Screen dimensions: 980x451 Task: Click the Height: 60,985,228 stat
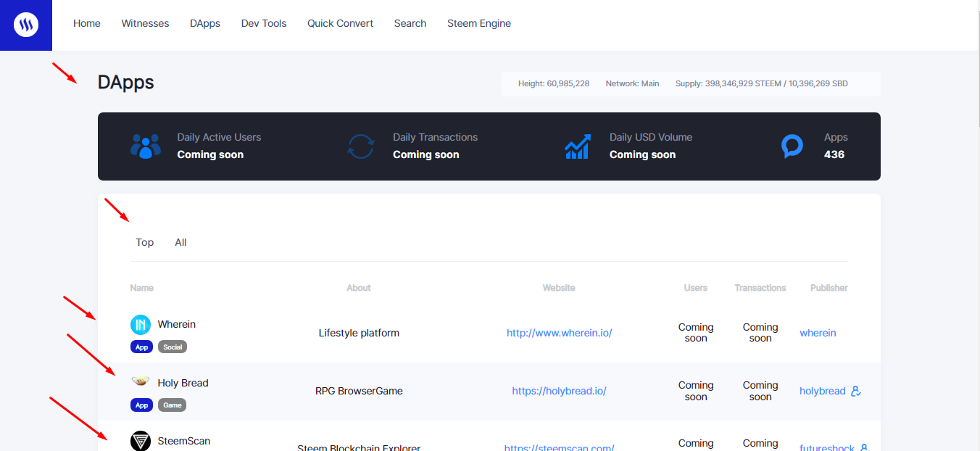(554, 83)
